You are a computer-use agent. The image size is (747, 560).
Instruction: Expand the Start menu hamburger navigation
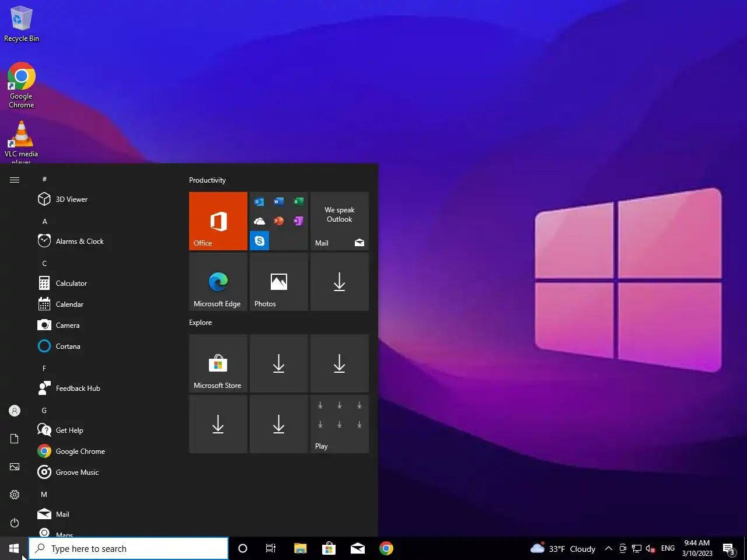15,180
